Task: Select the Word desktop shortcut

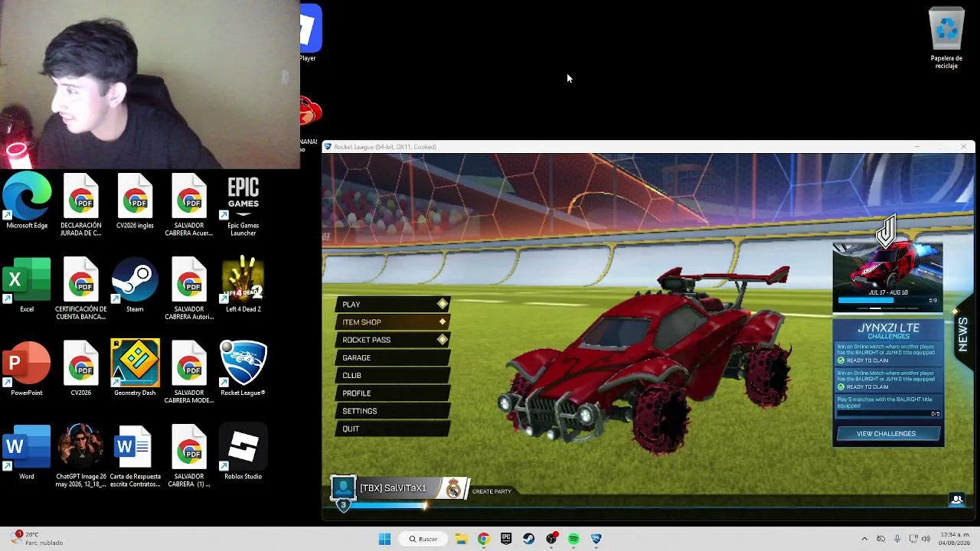Action: pyautogui.click(x=27, y=453)
